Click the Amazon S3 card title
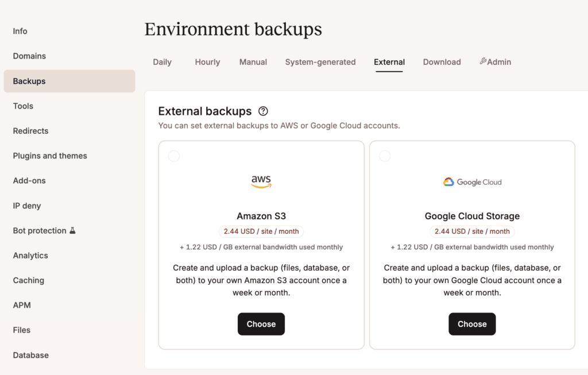The width and height of the screenshot is (588, 375). coord(261,216)
